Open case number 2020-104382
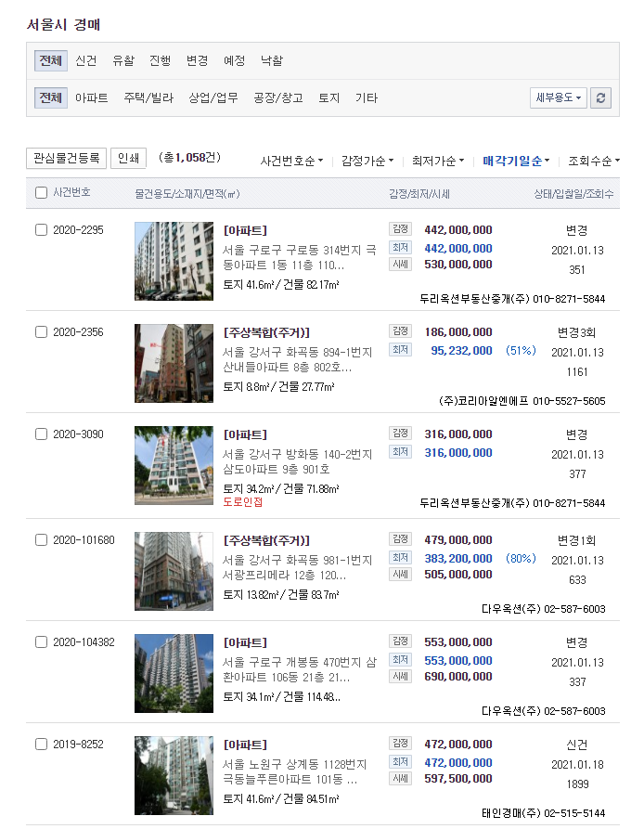Screen dimensions: 644x829 pos(84,641)
